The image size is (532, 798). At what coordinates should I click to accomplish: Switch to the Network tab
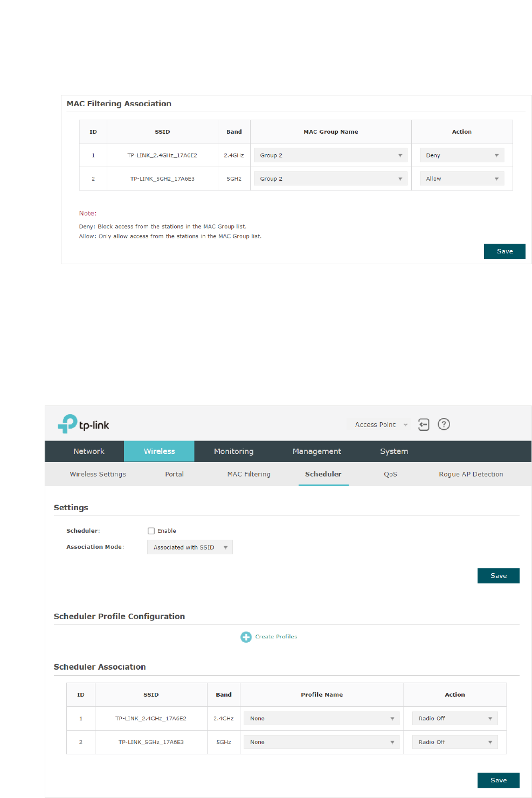click(89, 451)
